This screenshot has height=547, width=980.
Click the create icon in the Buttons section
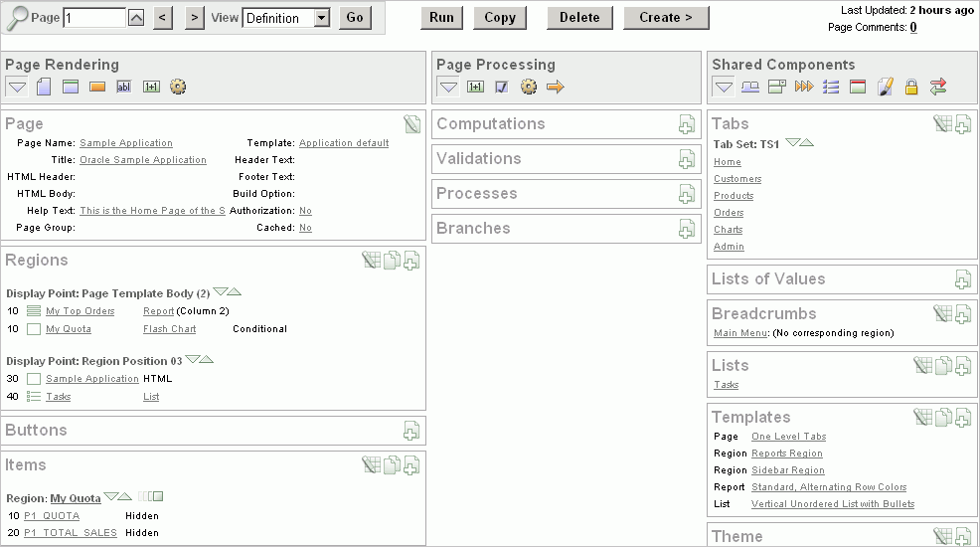coord(411,431)
